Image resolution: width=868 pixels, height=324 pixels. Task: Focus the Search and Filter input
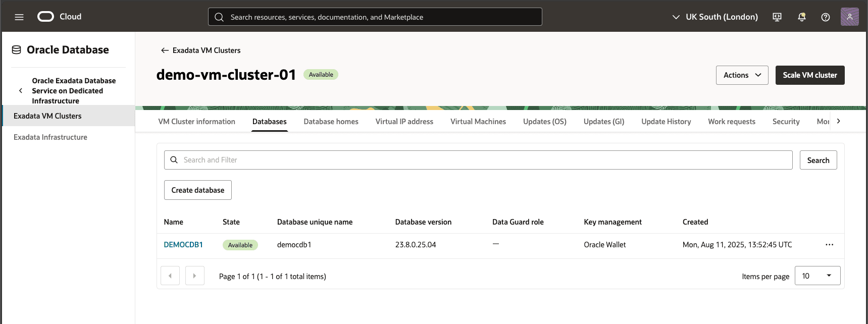478,160
